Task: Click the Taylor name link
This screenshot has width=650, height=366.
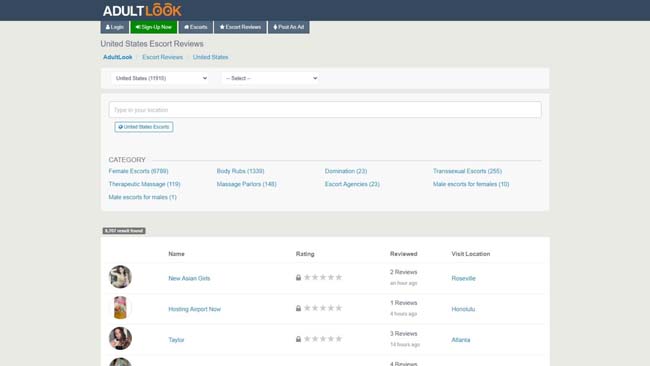Action: pos(176,340)
